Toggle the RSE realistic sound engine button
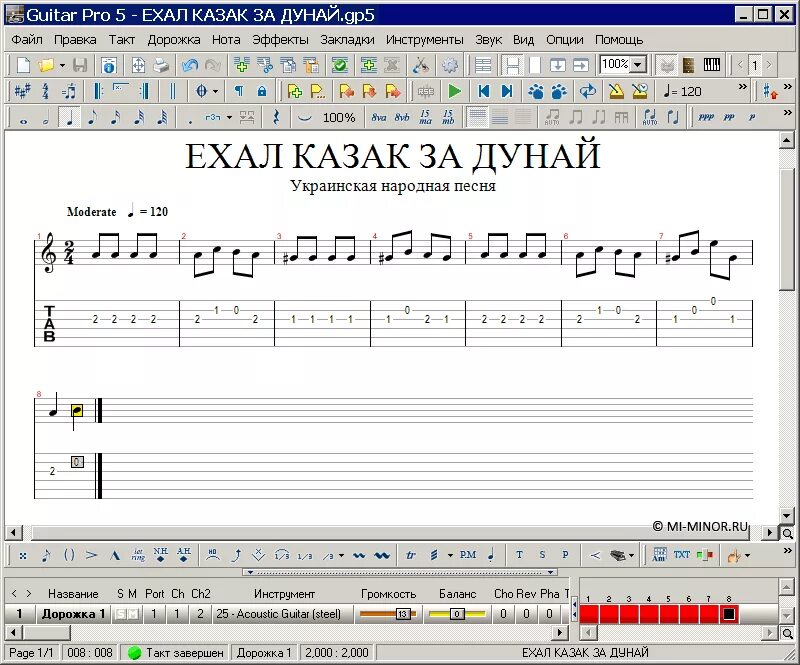The image size is (800, 665). [426, 91]
